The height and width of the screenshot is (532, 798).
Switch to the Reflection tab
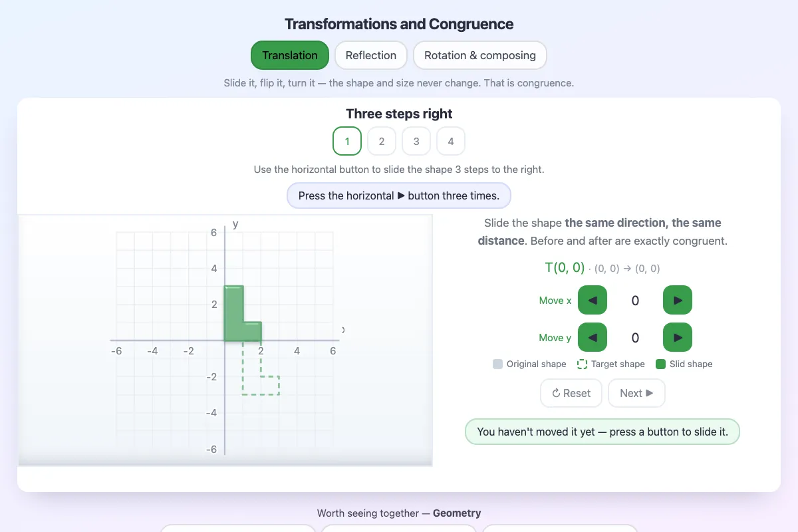pyautogui.click(x=371, y=55)
